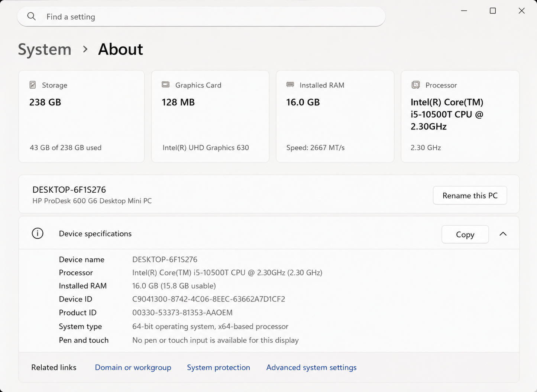Open the System protection link
The height and width of the screenshot is (392, 537).
pos(219,367)
